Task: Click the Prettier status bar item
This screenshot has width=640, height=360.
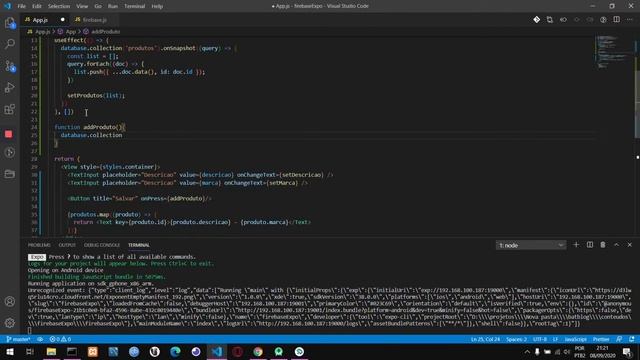Action: (601, 339)
